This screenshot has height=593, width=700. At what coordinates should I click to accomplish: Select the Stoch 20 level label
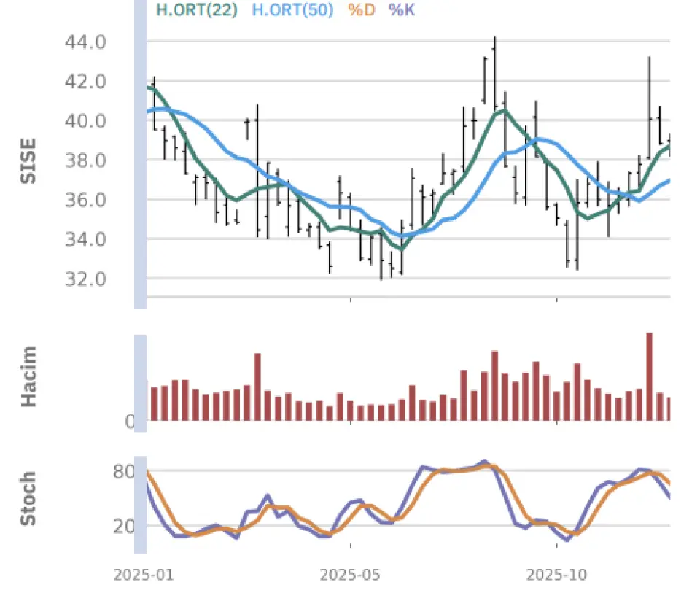tap(123, 527)
